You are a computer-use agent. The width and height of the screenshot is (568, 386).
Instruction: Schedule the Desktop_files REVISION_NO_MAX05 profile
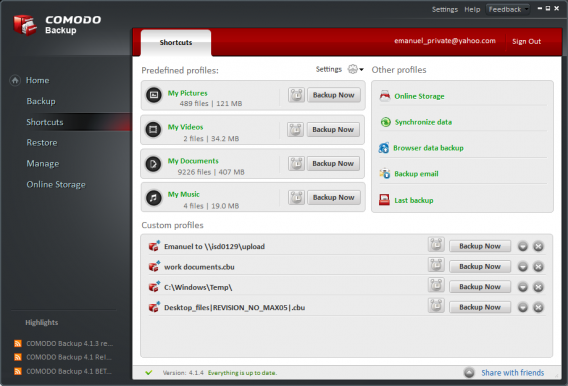pos(436,306)
